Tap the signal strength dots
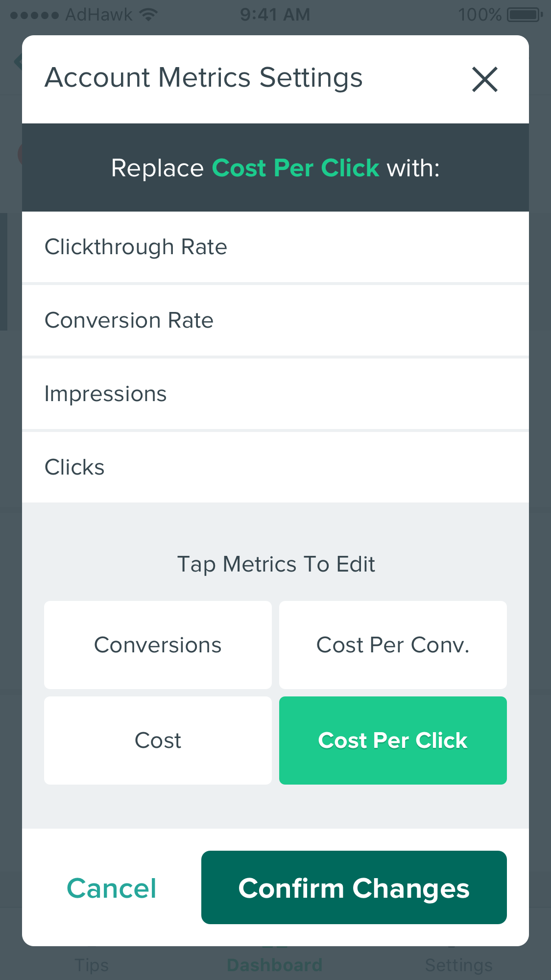The width and height of the screenshot is (551, 980). pyautogui.click(x=34, y=15)
